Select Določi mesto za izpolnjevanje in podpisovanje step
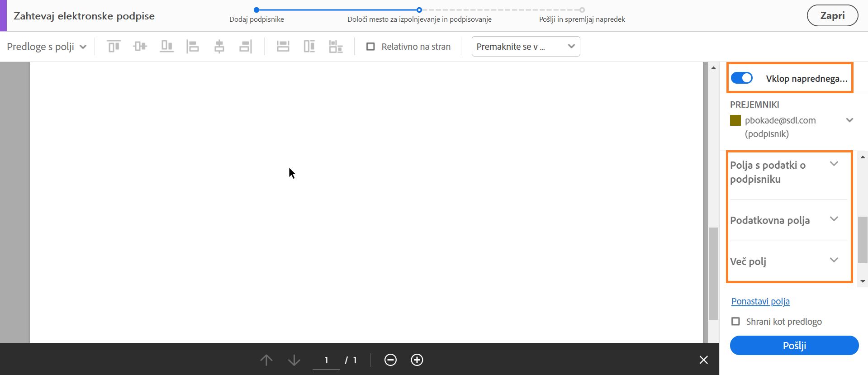This screenshot has height=375, width=868. [419, 19]
